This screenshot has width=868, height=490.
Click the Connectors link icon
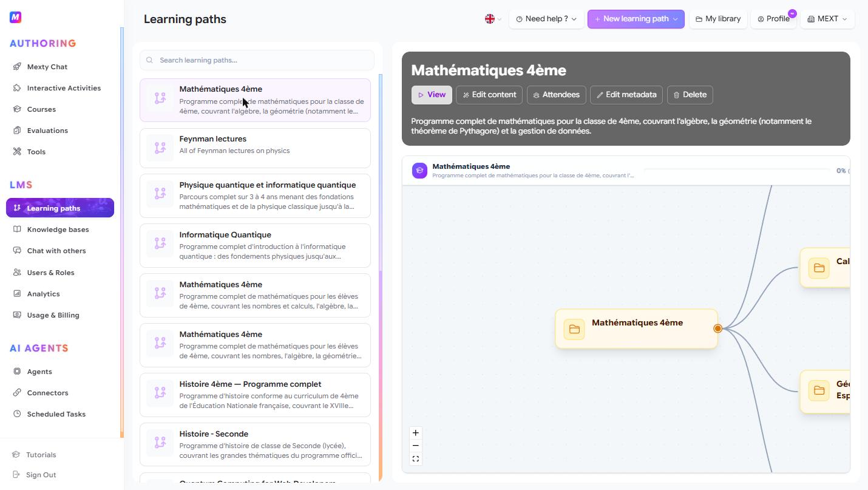click(x=17, y=393)
